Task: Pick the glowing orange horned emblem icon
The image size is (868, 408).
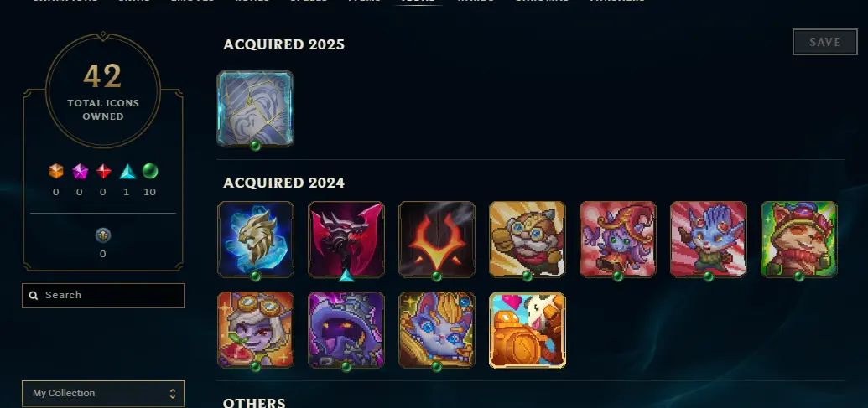Action: (437, 240)
